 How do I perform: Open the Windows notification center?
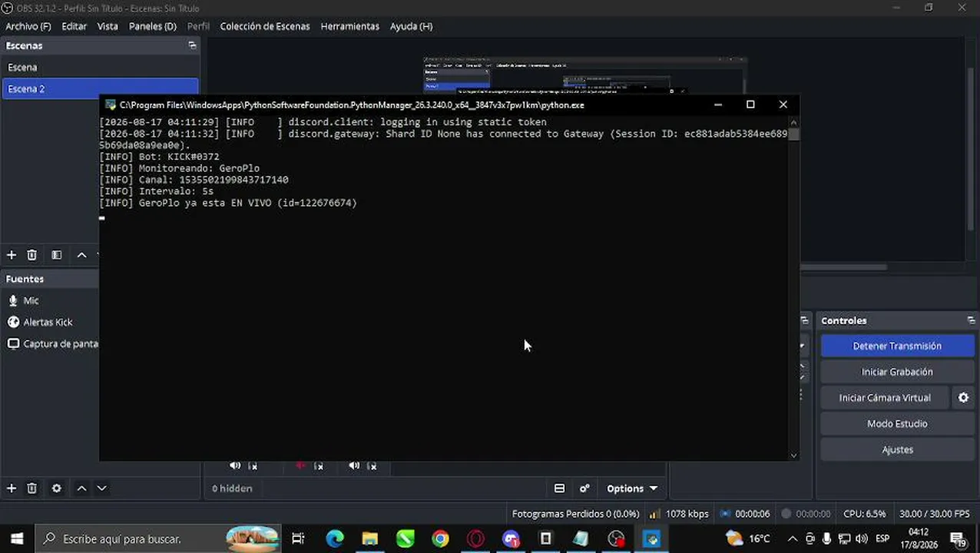958,539
